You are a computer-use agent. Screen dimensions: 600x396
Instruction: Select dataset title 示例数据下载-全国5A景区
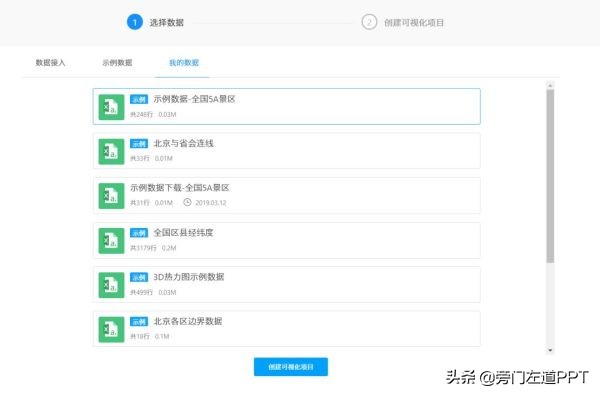[x=180, y=188]
